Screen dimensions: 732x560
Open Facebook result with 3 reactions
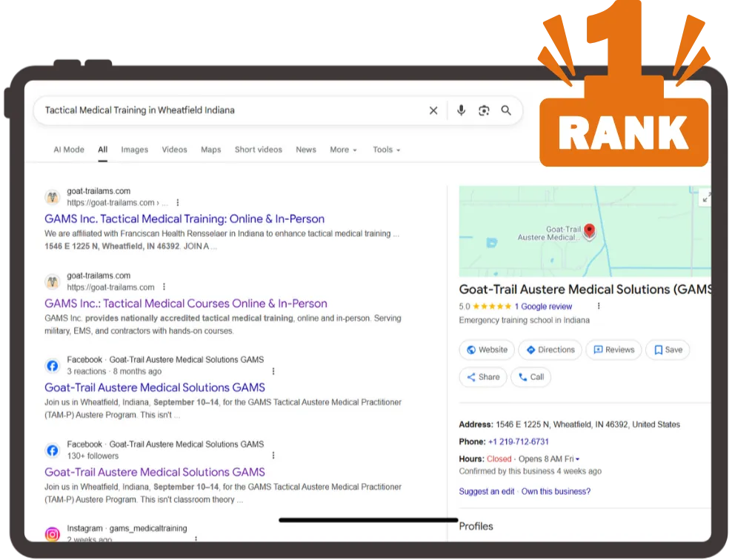[x=155, y=388]
